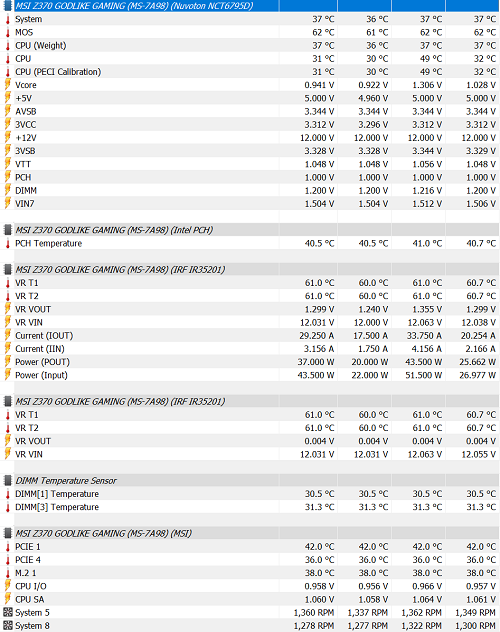Click the thermometer icon for CPU (PECI Calibration)
Screen dimensions: 500x632
pyautogui.click(x=7, y=72)
